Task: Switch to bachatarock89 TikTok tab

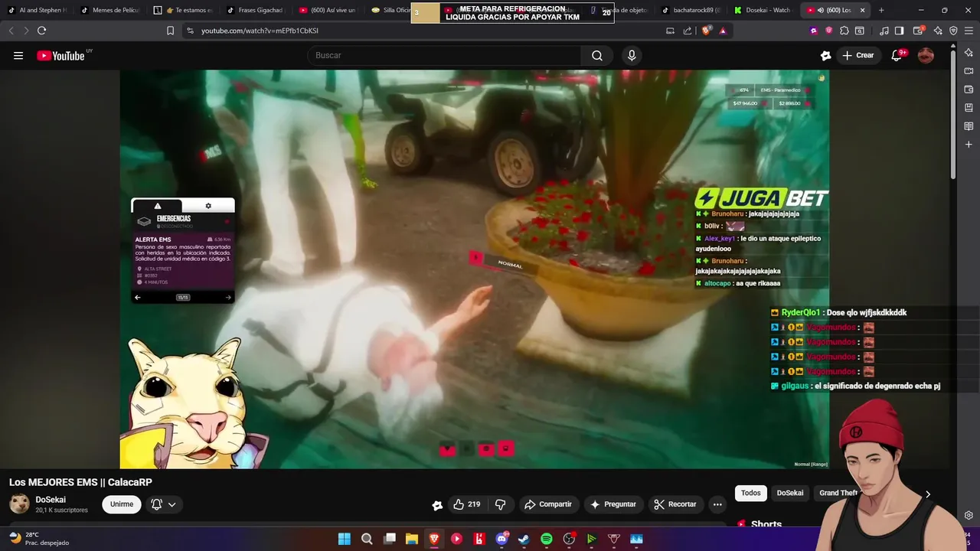Action: pyautogui.click(x=690, y=10)
